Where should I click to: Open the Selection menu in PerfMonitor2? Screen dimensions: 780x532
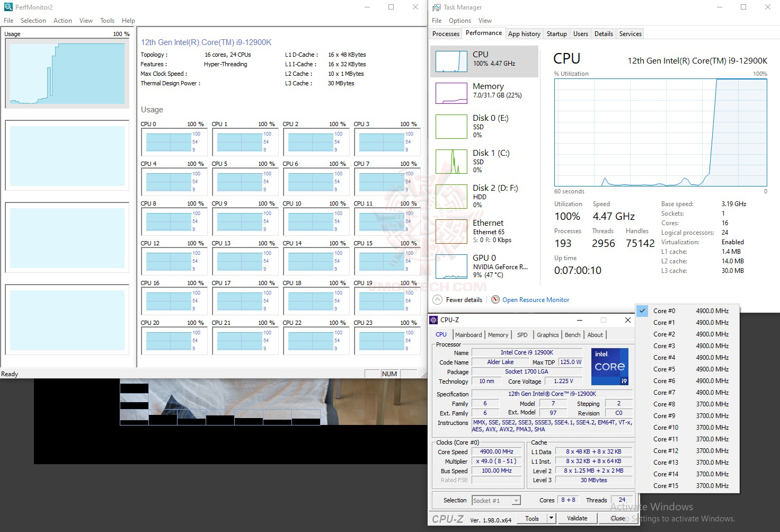(33, 21)
